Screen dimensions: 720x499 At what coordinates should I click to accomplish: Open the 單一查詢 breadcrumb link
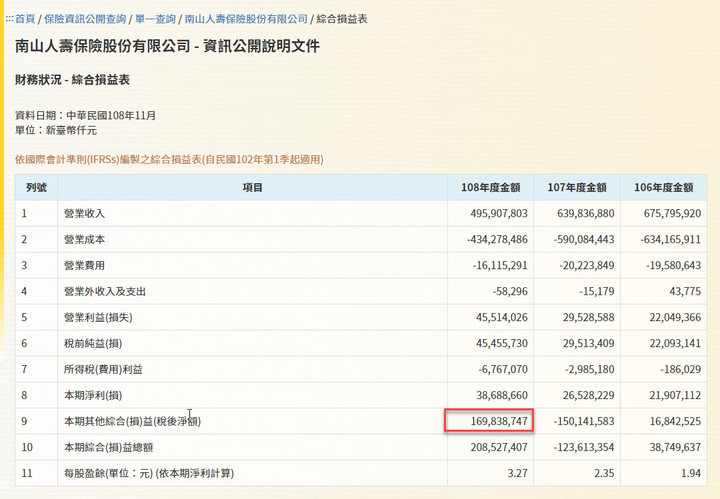pos(155,19)
